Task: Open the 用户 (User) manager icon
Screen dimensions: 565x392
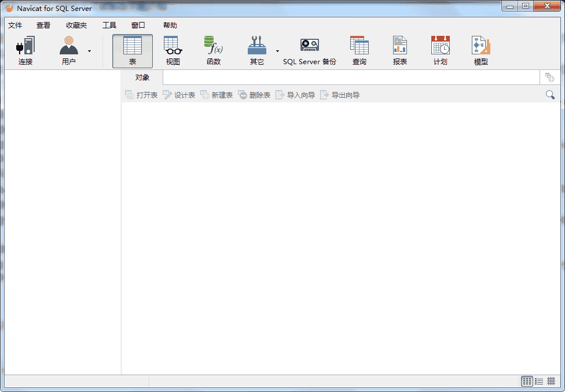Action: point(69,46)
